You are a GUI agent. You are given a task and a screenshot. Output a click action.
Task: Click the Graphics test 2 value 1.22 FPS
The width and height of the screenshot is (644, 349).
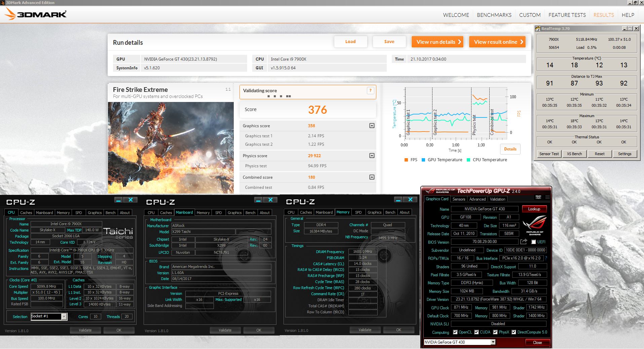(x=316, y=144)
